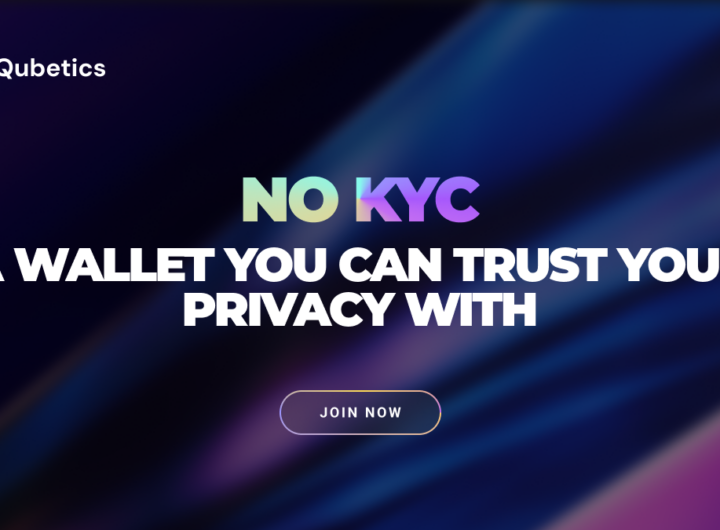Click the word JOIN inside the button

(339, 412)
